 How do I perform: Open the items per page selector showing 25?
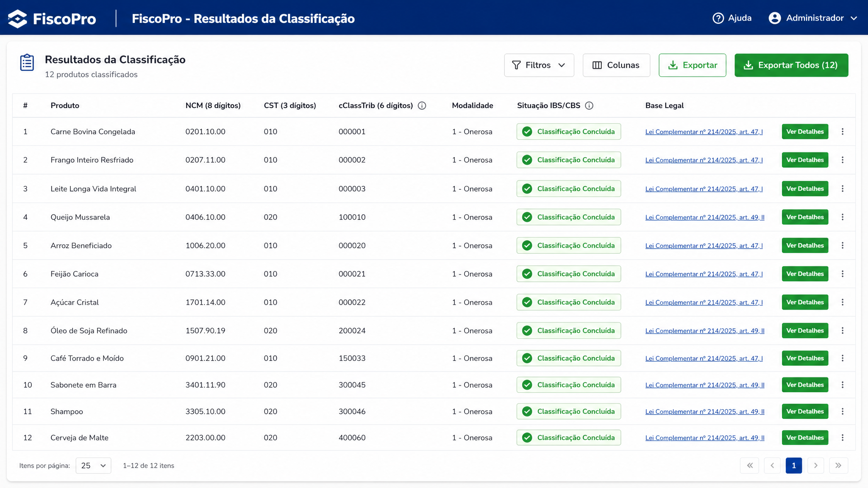93,466
